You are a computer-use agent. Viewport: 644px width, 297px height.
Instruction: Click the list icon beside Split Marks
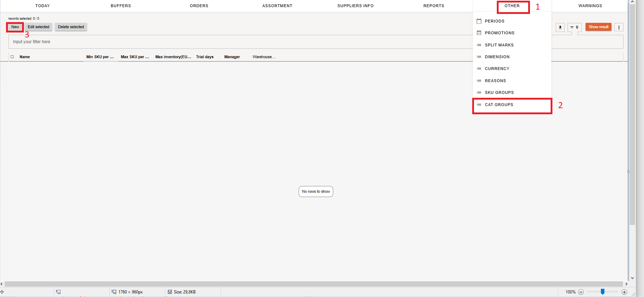(x=479, y=45)
